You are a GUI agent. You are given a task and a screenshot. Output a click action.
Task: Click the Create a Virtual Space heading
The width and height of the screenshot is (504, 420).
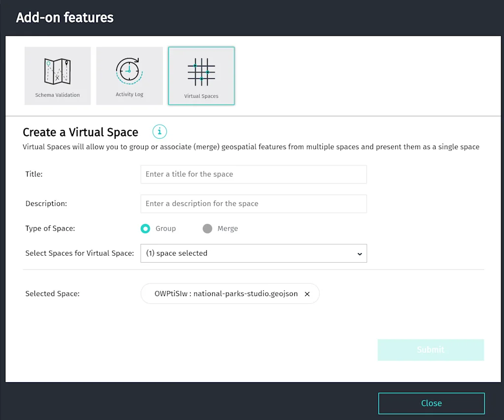click(x=80, y=132)
